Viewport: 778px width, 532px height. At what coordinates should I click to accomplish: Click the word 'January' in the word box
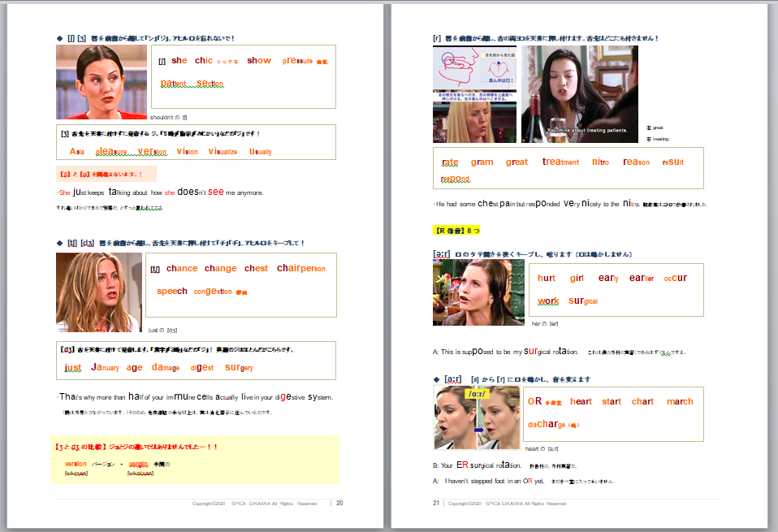105,367
